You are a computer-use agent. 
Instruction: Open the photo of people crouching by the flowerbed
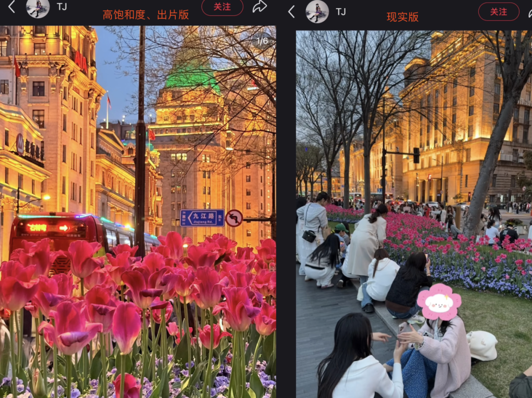(x=414, y=214)
